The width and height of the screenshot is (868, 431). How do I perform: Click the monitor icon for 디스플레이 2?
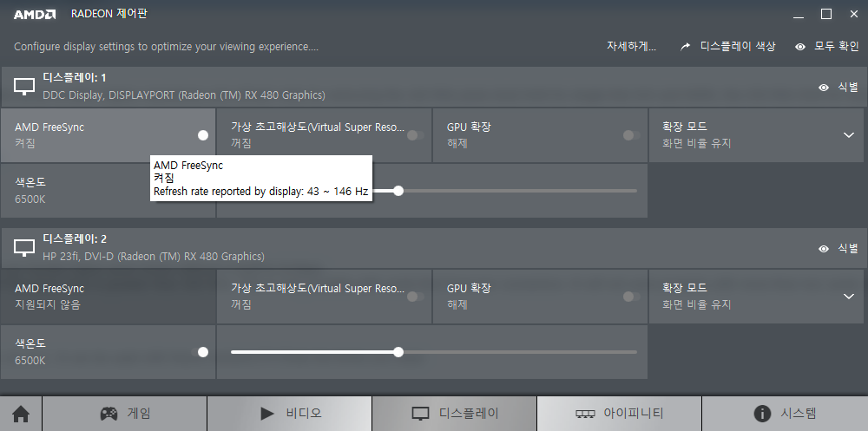(x=23, y=248)
